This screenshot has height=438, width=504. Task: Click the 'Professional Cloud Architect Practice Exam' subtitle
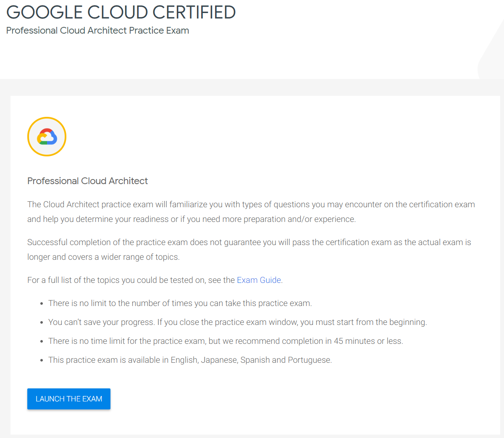point(97,31)
